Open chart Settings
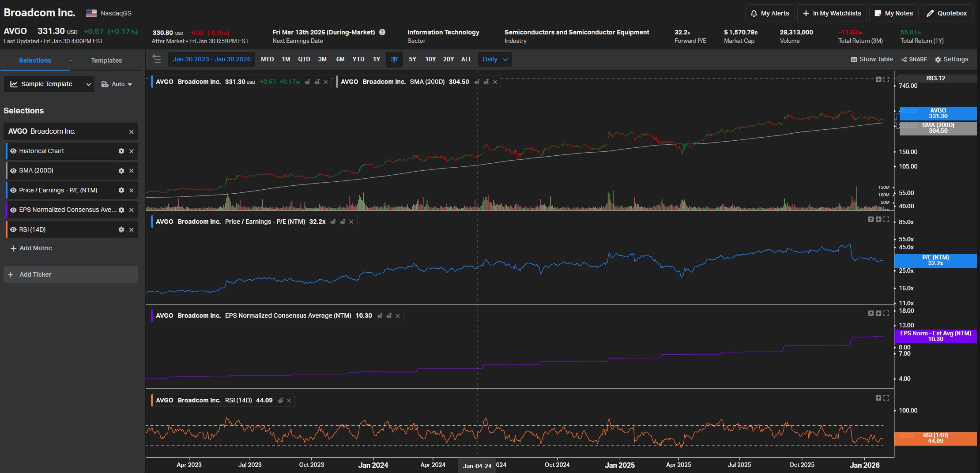980x473 pixels. coord(952,59)
